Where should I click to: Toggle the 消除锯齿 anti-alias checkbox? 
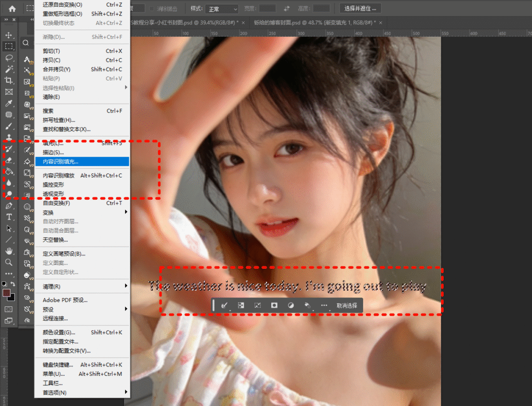tap(153, 9)
